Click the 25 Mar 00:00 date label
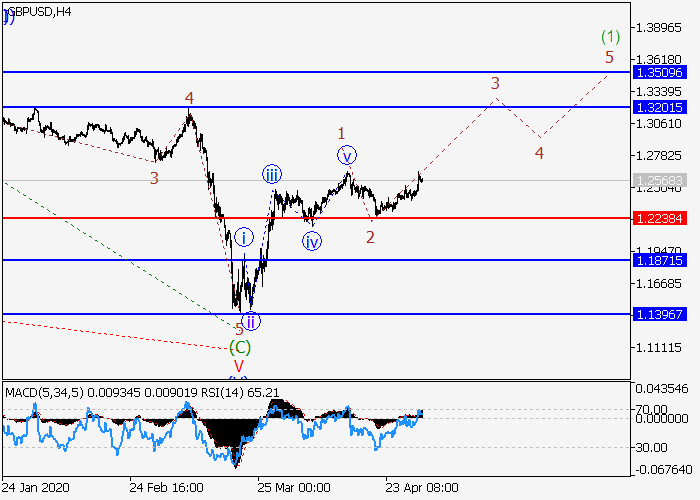Viewport: 700px width, 500px height. point(293,488)
